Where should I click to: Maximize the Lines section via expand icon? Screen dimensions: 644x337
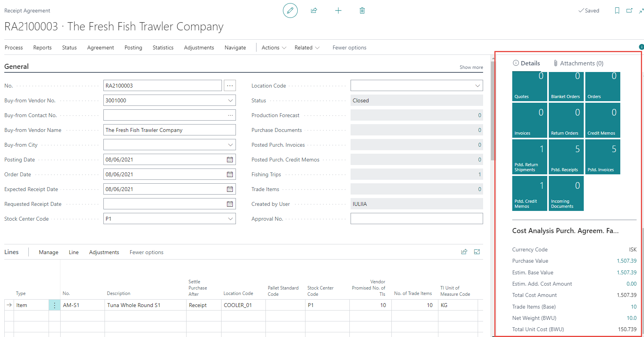click(477, 252)
